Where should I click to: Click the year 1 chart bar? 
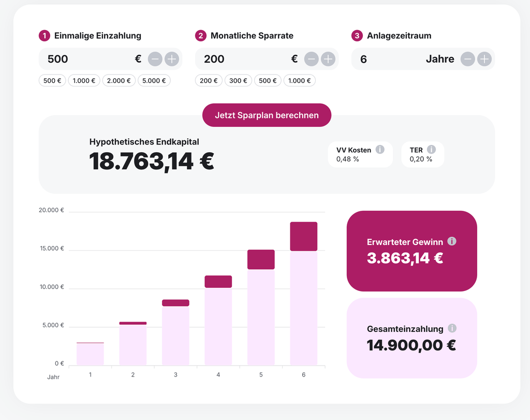point(90,352)
